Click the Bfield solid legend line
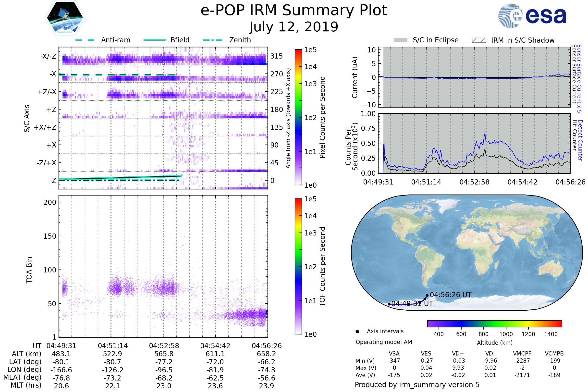The image size is (588, 392). 155,40
